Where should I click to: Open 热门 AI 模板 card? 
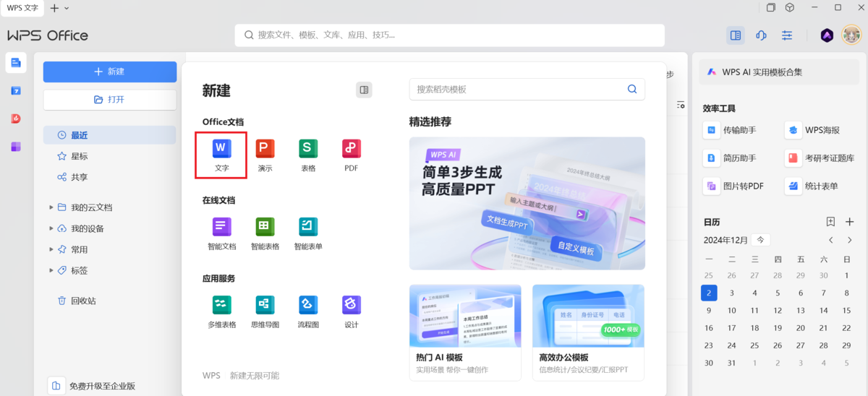pos(465,332)
